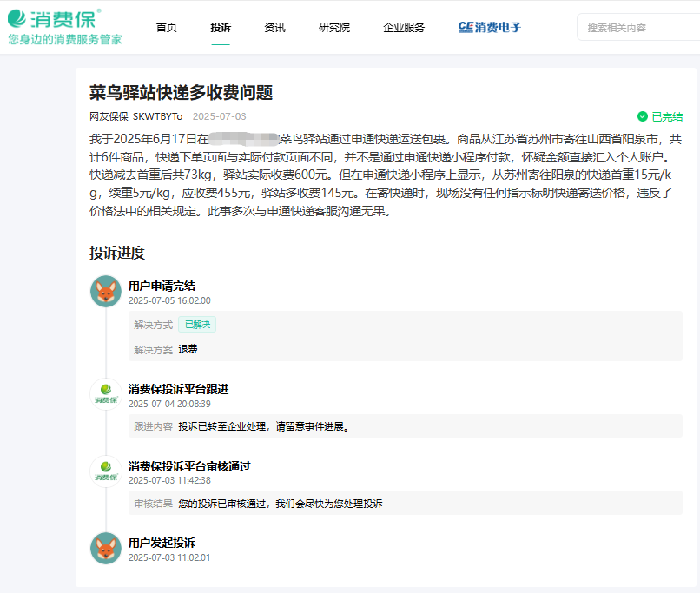Go to the 资讯 tab
700x593 pixels.
[x=274, y=28]
